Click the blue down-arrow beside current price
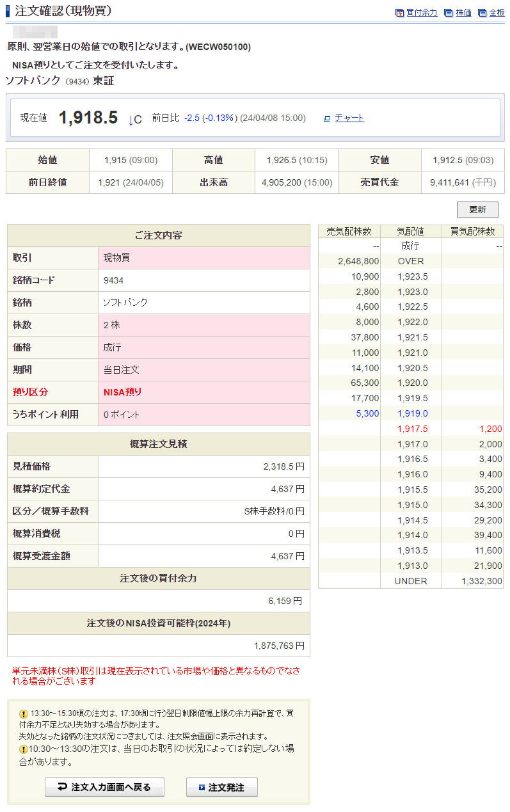 131,120
